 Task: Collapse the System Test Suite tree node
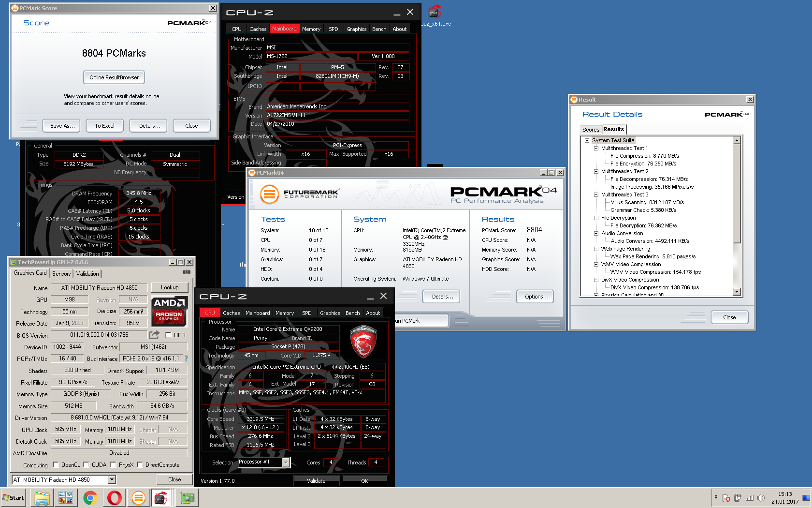point(587,140)
